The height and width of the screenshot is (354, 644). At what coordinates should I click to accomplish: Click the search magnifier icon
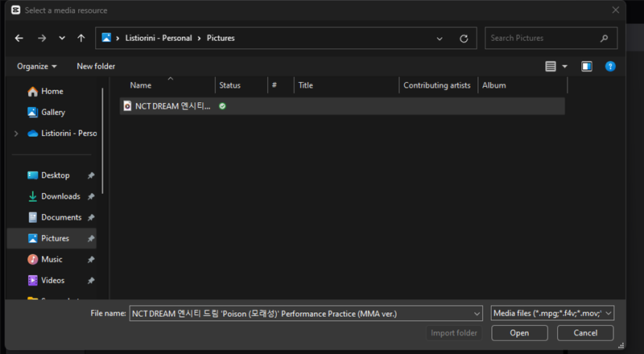point(604,38)
